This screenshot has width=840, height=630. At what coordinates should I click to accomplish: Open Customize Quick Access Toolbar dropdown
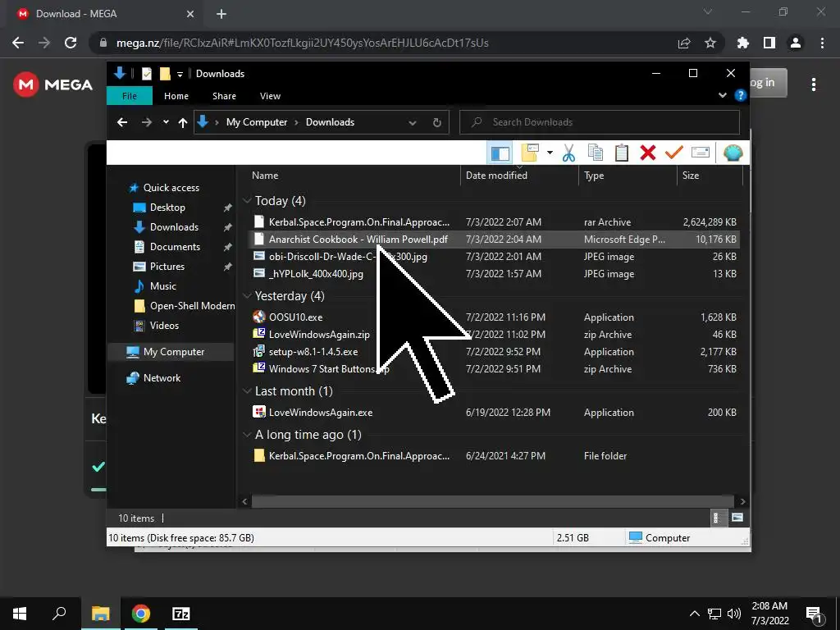point(180,74)
